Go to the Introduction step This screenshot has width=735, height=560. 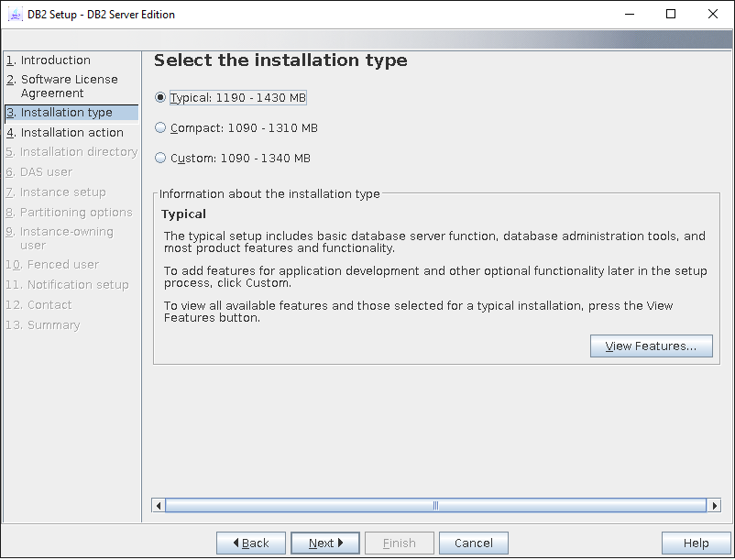pos(55,60)
